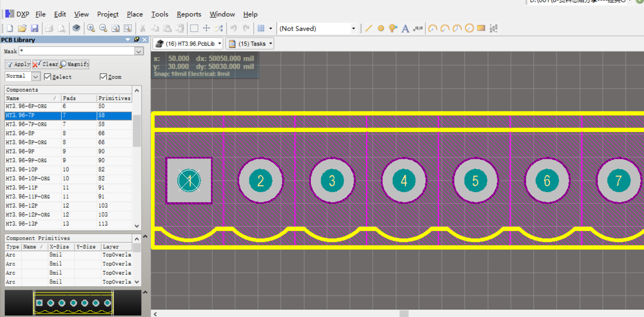Click the Fit Document zoom icon
Screen dimensions: 644x317
115,28
